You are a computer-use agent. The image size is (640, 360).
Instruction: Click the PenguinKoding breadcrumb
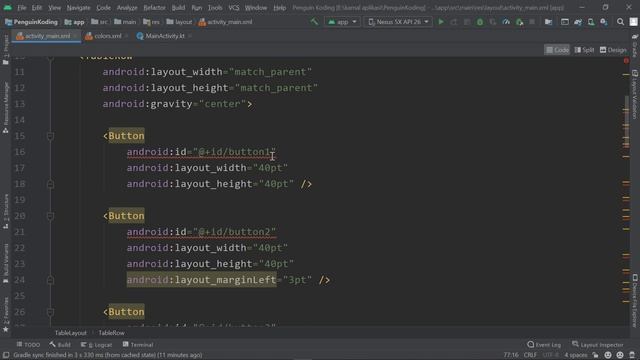31,22
